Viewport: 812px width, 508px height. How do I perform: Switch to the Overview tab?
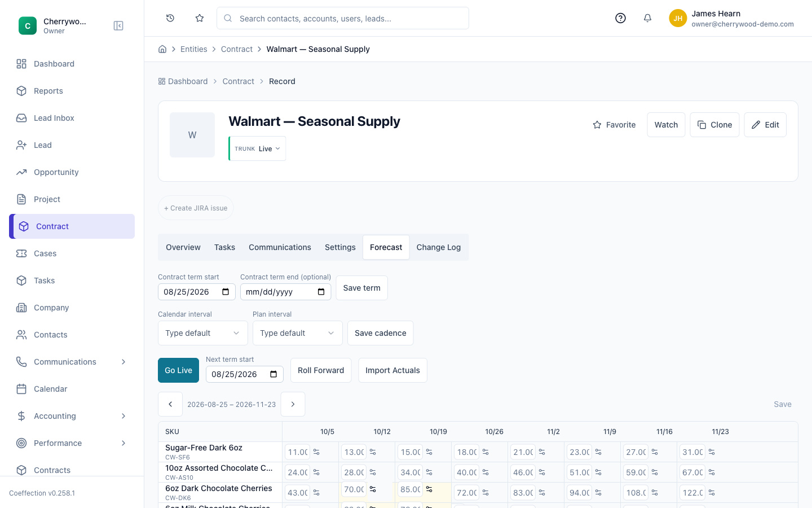[183, 247]
